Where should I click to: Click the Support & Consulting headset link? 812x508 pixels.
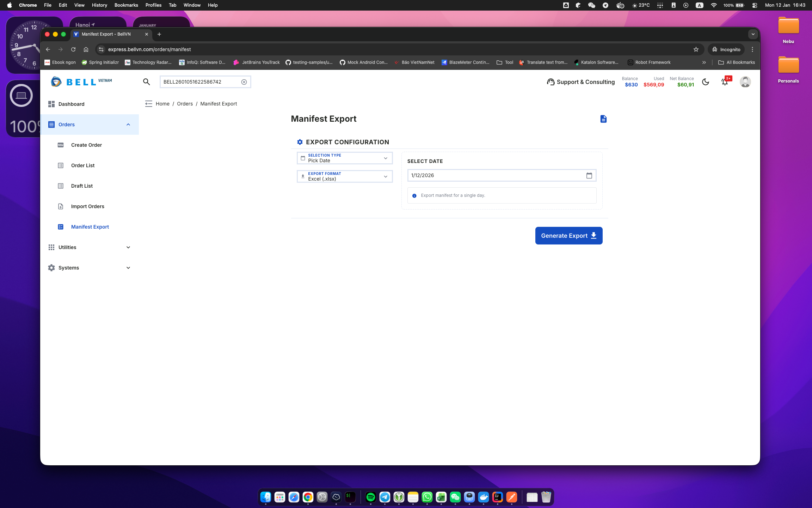581,82
